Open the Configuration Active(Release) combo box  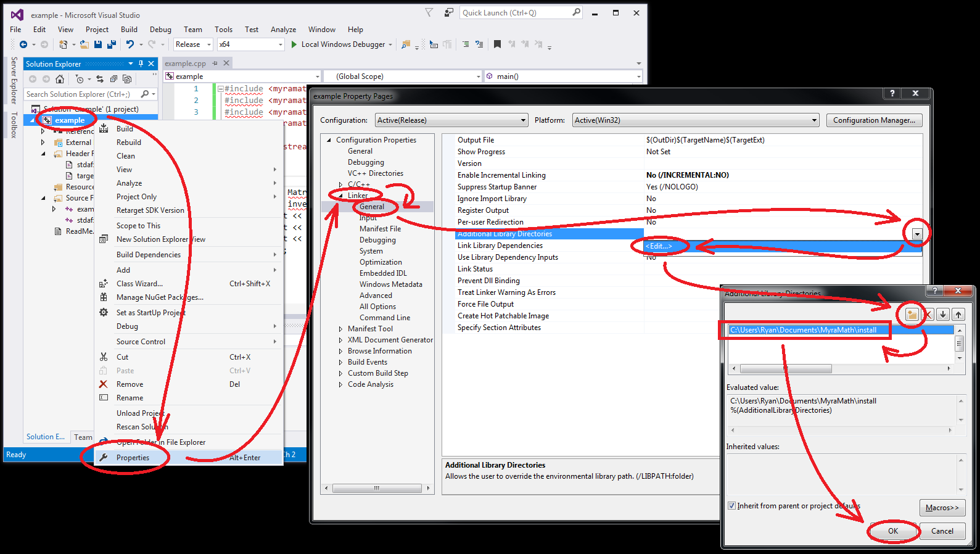coord(452,120)
